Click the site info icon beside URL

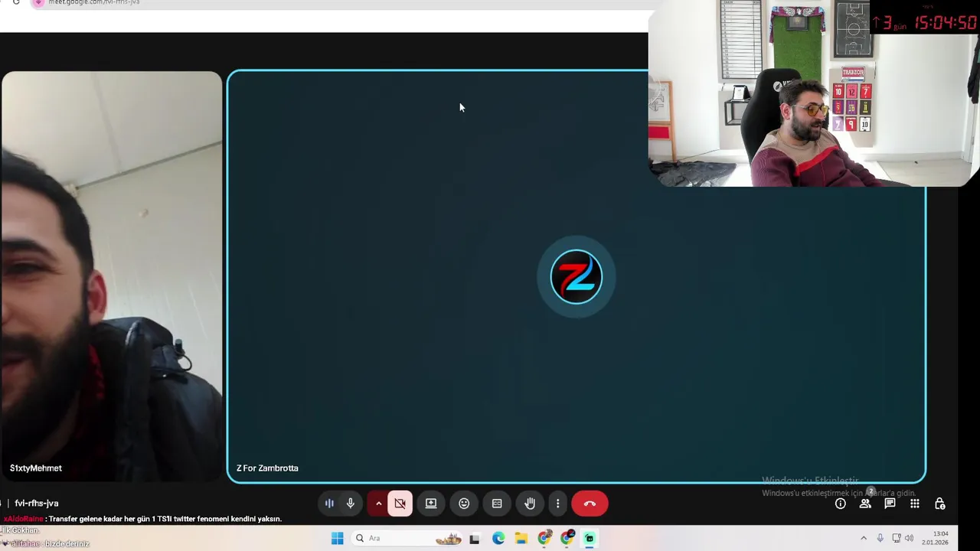38,2
